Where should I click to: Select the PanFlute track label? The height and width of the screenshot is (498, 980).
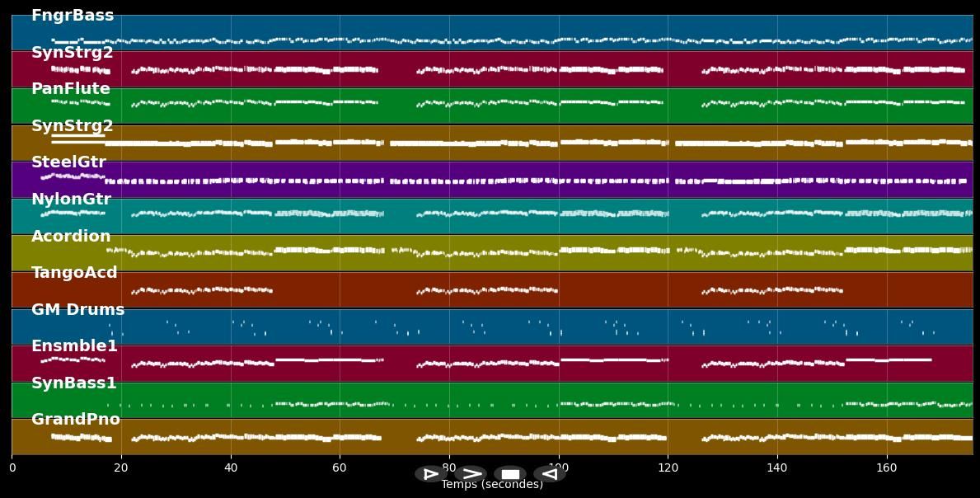coord(71,89)
